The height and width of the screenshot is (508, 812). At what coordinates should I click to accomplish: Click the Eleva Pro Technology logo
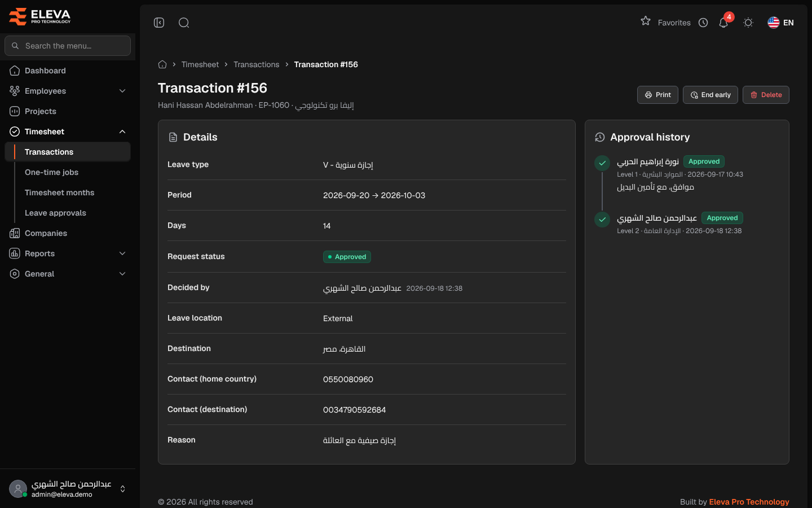tap(40, 16)
